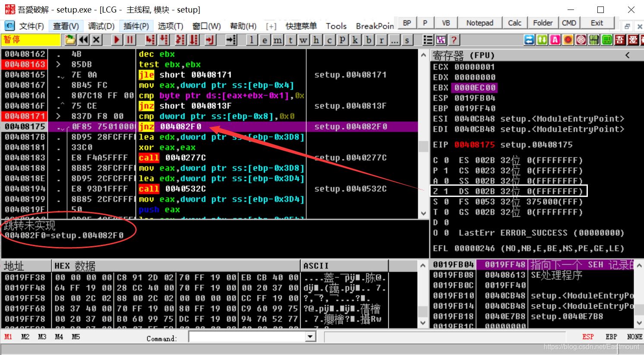
Task: Close the debugged program with X icon
Action: point(96,40)
